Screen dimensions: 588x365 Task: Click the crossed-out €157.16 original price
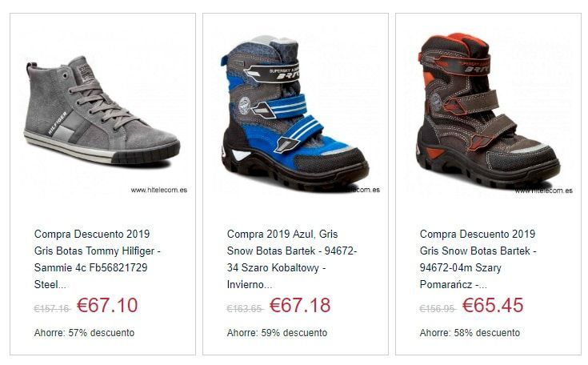pos(52,309)
